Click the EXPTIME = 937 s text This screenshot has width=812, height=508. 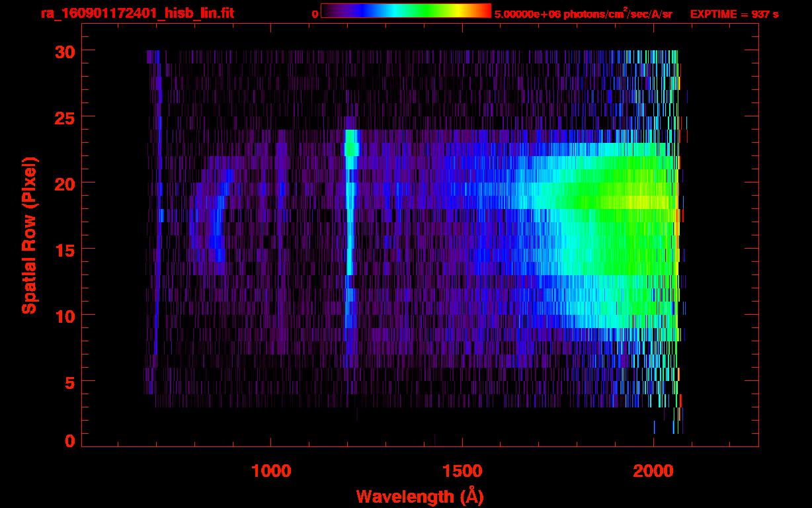tap(734, 14)
